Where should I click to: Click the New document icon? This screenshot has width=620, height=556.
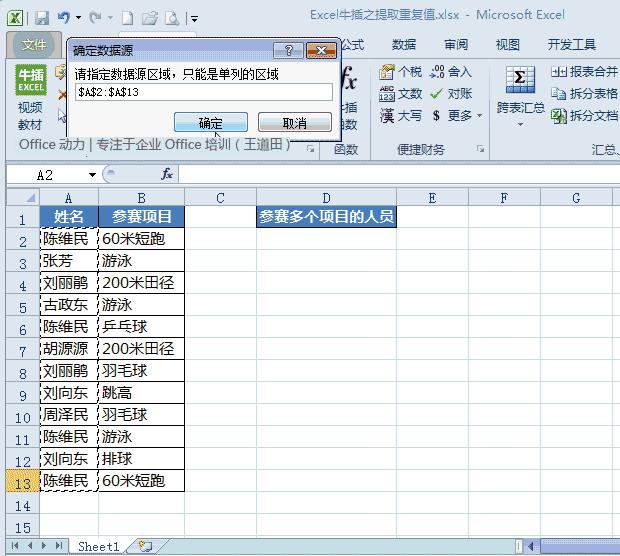[x=127, y=18]
